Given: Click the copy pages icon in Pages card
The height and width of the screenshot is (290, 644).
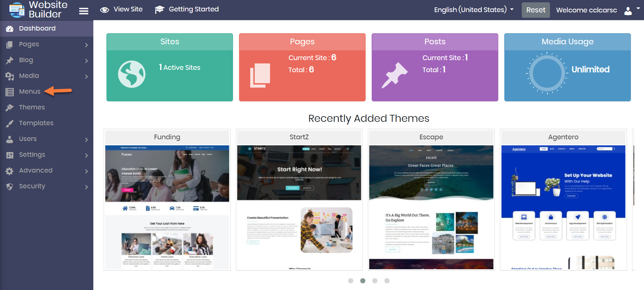Looking at the screenshot, I should point(260,75).
